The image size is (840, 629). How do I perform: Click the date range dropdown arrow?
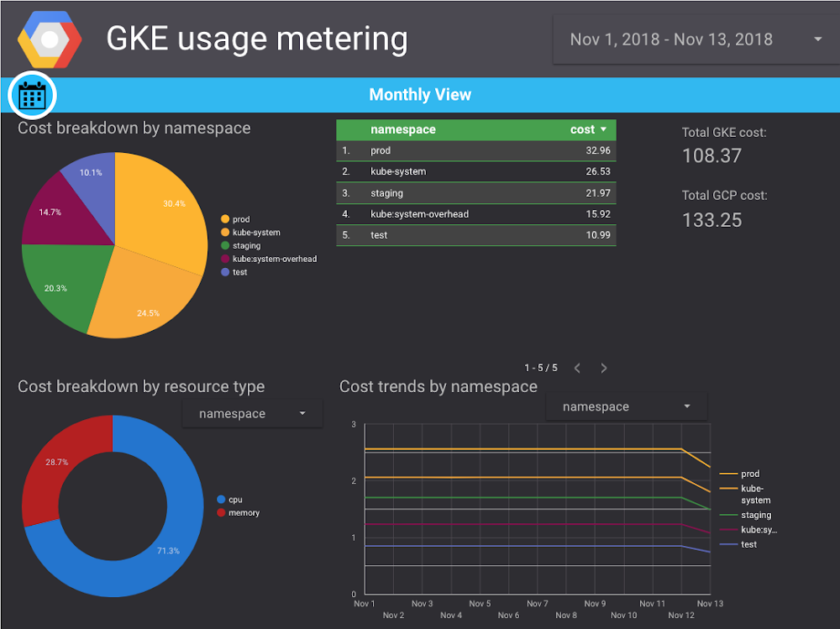point(817,39)
